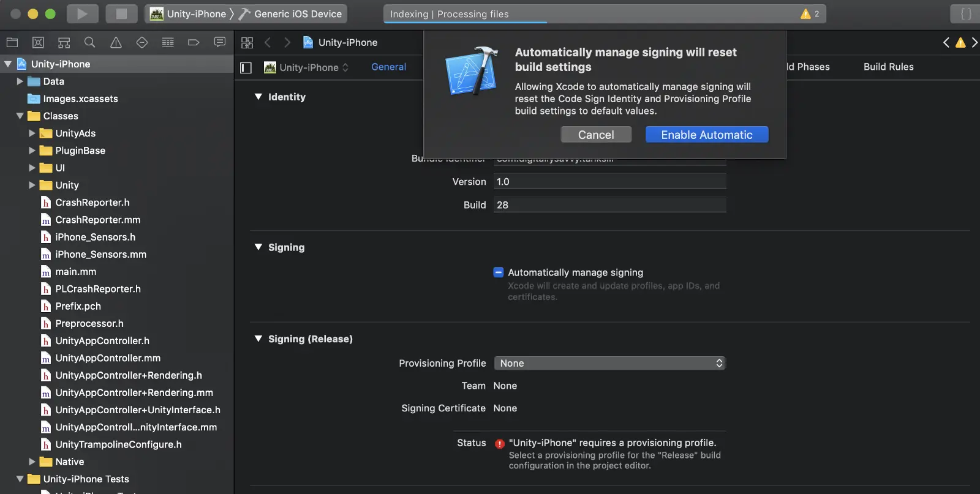This screenshot has height=494, width=980.
Task: Open the Provisioning Profile dropdown
Action: [x=609, y=363]
